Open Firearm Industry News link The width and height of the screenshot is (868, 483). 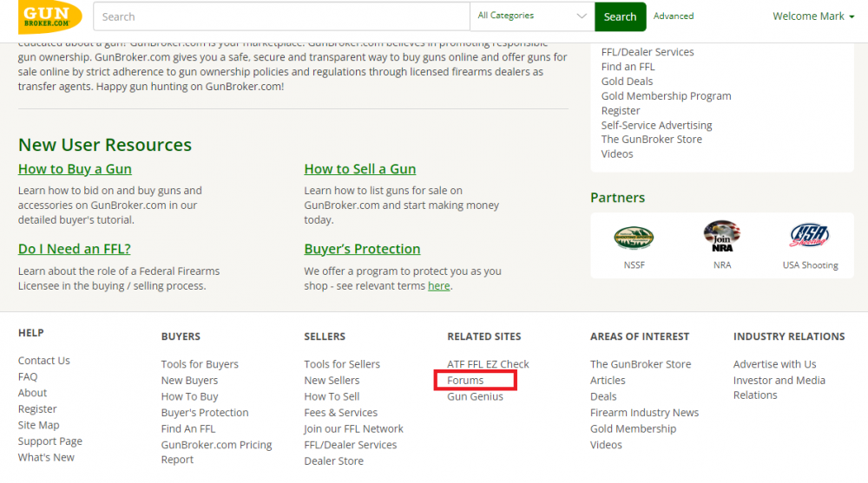[644, 412]
